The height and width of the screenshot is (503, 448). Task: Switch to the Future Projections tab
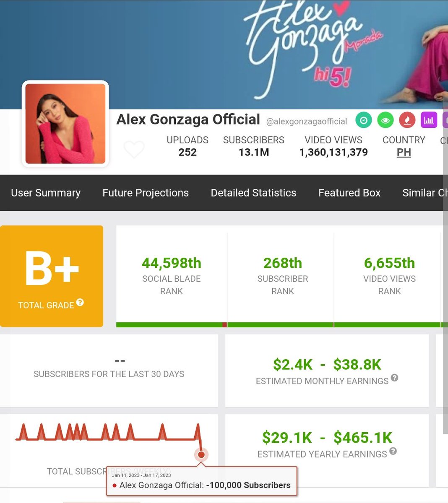coord(146,193)
